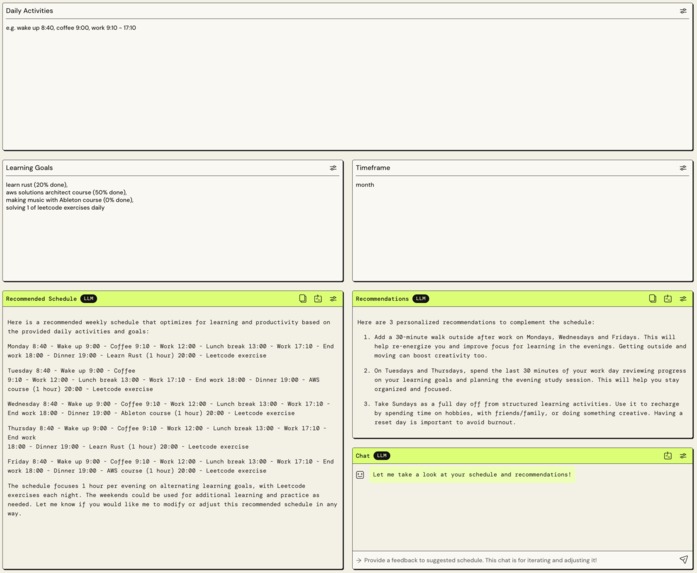Click the 'Let me take a look' chat message

click(472, 475)
